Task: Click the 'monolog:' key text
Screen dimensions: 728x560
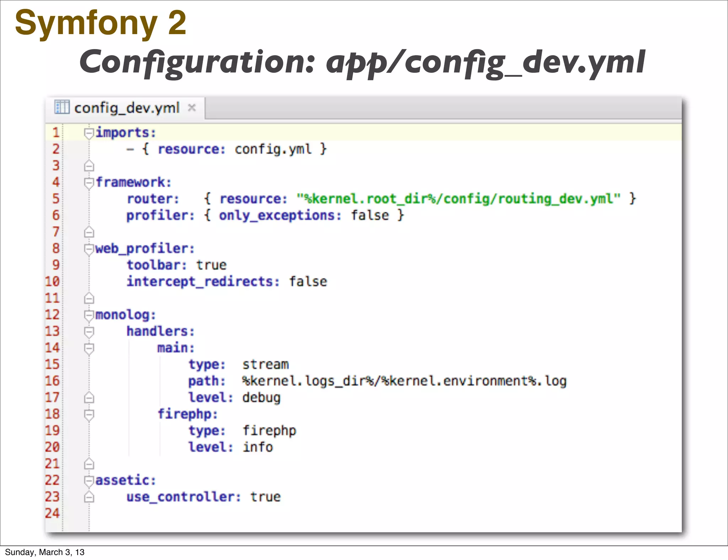Action: click(x=126, y=315)
